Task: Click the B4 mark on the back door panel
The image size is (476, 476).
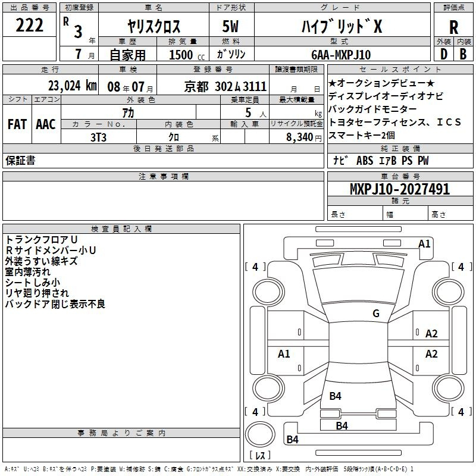Action: (335, 396)
